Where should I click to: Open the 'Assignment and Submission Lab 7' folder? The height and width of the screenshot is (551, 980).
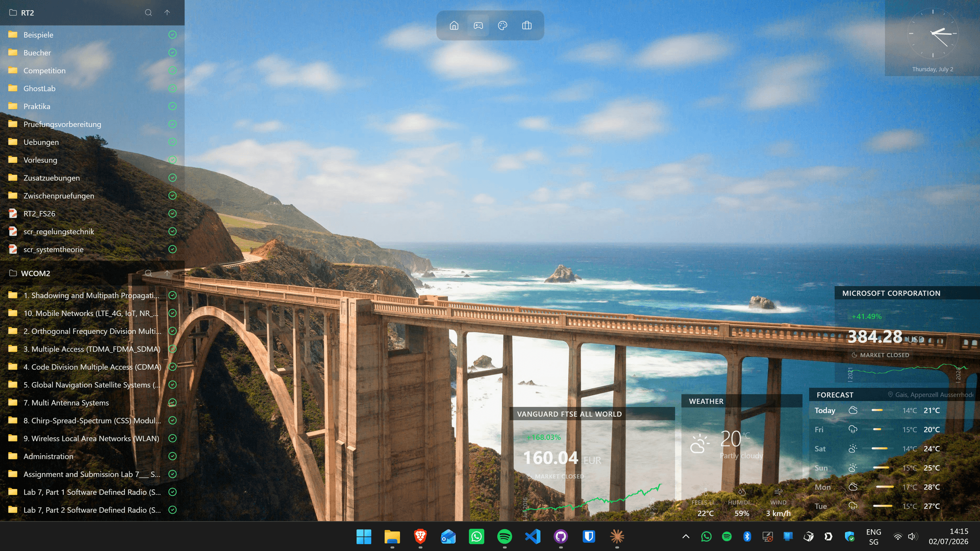[92, 474]
